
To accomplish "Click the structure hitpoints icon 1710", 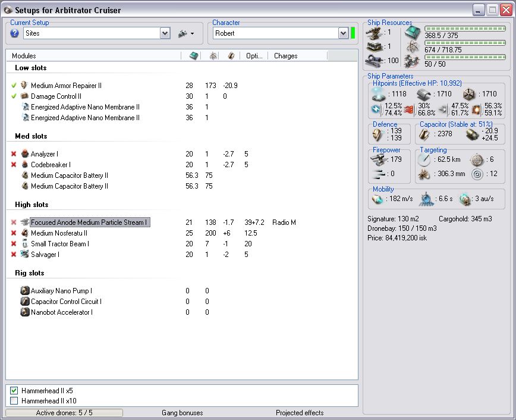I will coord(469,95).
